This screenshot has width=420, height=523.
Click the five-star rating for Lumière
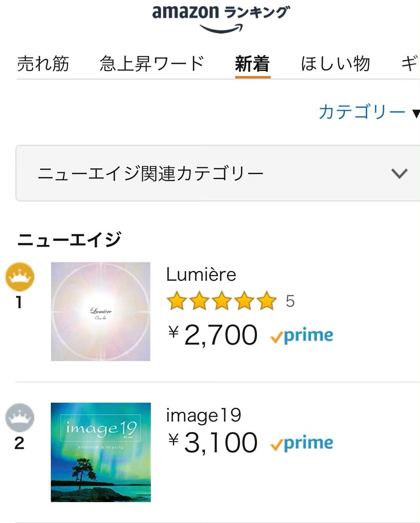click(221, 301)
